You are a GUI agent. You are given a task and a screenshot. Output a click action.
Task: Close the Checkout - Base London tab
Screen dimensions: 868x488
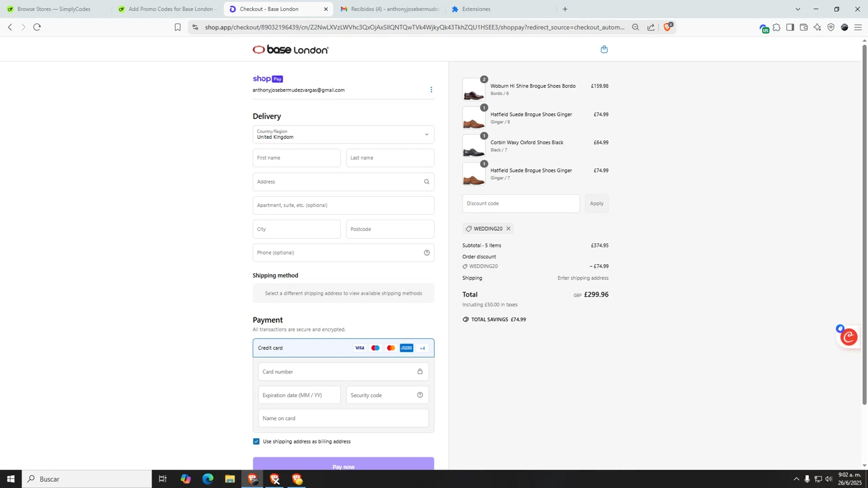coord(326,9)
